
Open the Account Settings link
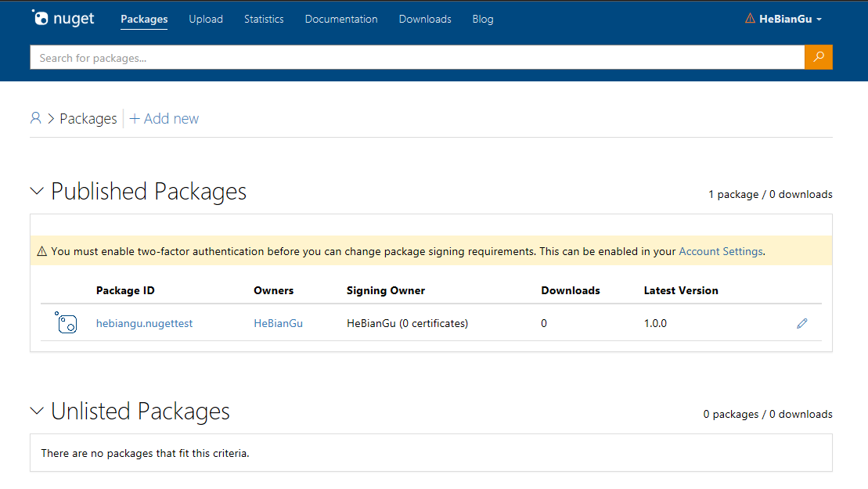click(x=721, y=252)
